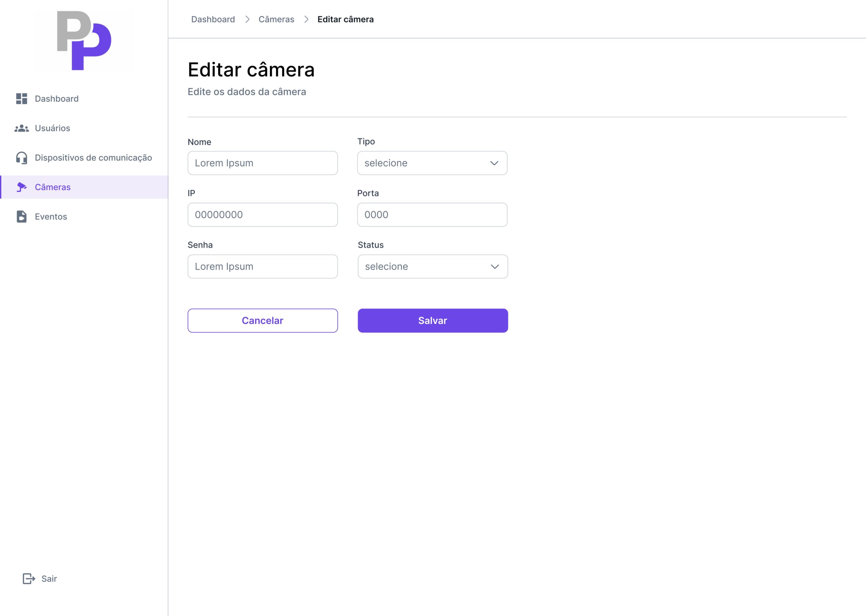Click the Dashboard grid icon
The image size is (866, 616).
(x=22, y=99)
